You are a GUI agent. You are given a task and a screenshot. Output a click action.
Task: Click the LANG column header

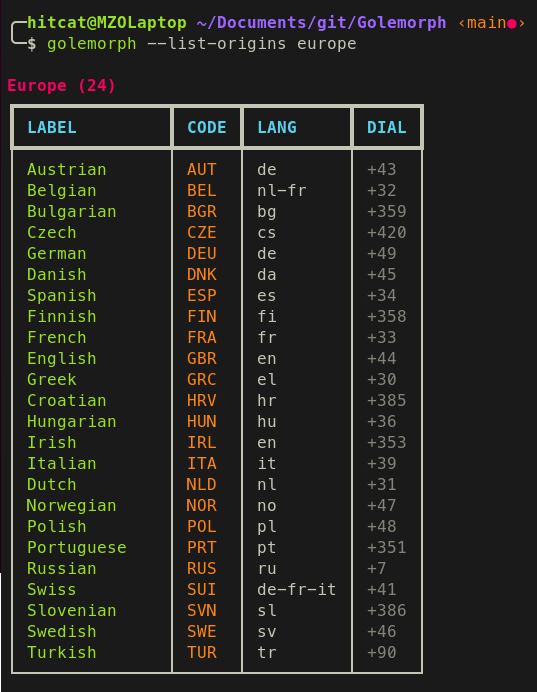[277, 128]
